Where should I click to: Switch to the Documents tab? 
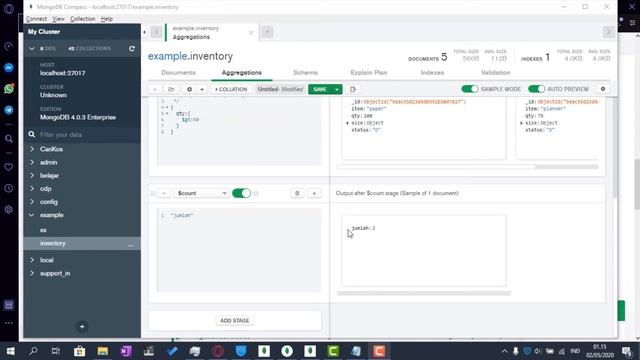click(x=178, y=72)
